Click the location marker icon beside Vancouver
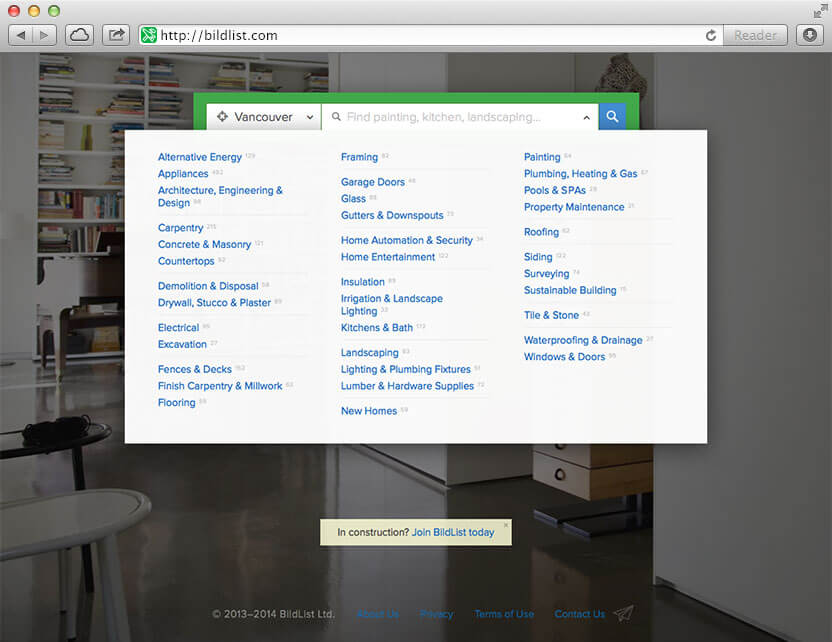Viewport: 832px width, 642px height. [221, 116]
